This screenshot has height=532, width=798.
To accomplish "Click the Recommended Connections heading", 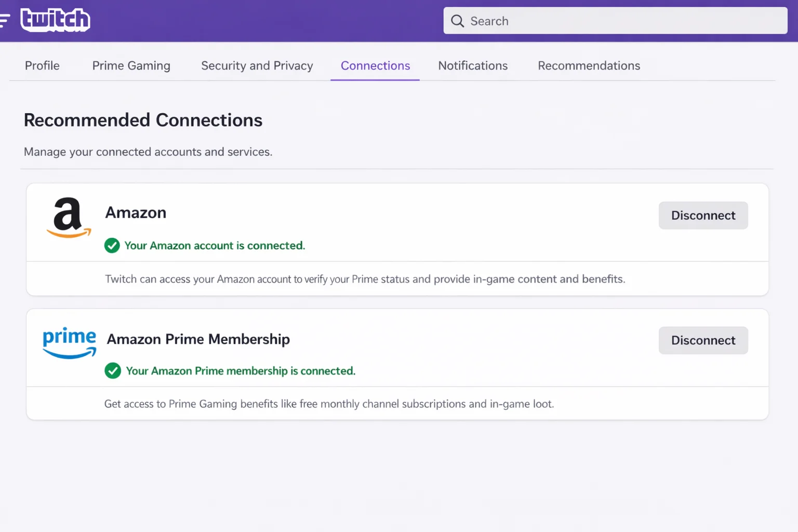I will (x=143, y=120).
